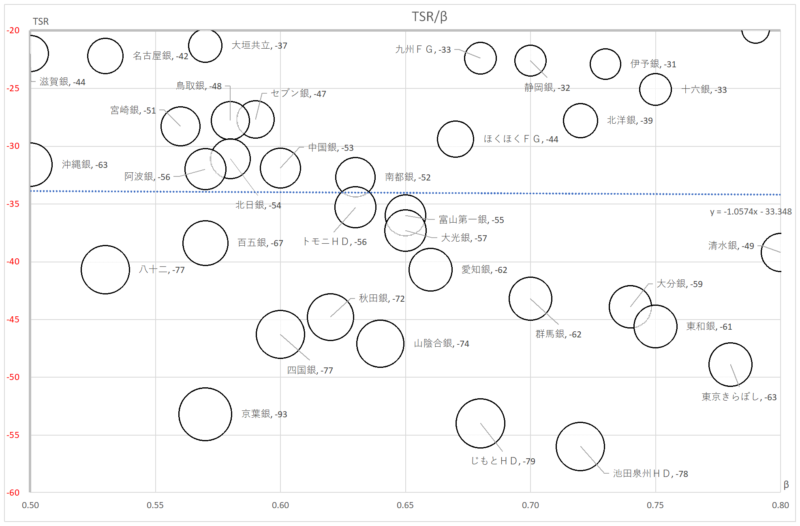The height and width of the screenshot is (526, 800).
Task: Select the 南都銀, -52 data label
Action: 408,177
